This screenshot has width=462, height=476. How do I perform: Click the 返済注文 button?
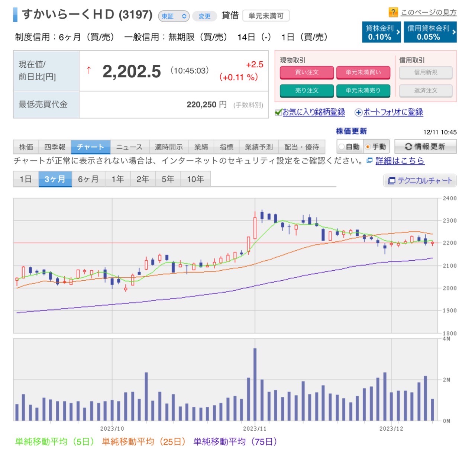click(426, 91)
